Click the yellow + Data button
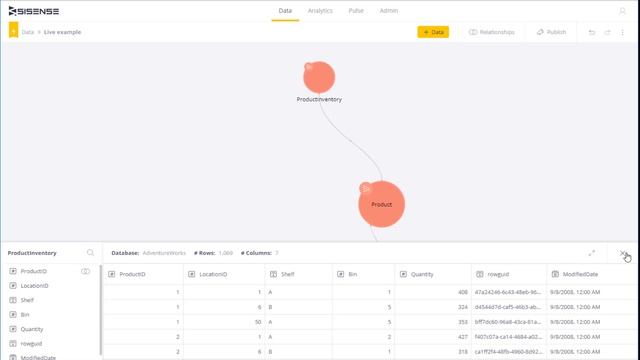The width and height of the screenshot is (640, 360). coord(433,32)
